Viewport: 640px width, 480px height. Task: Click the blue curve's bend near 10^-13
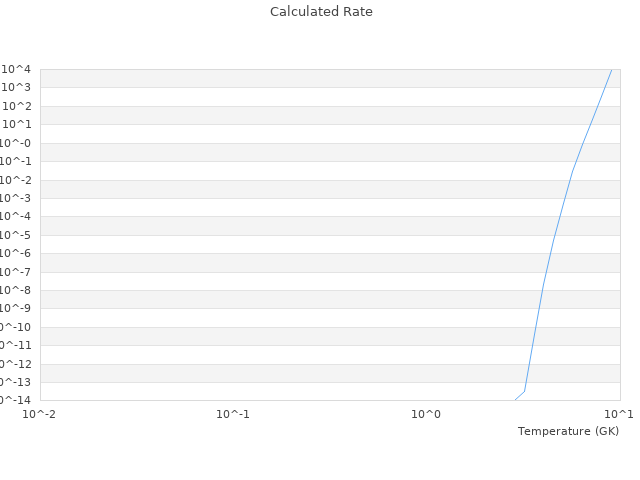(525, 391)
